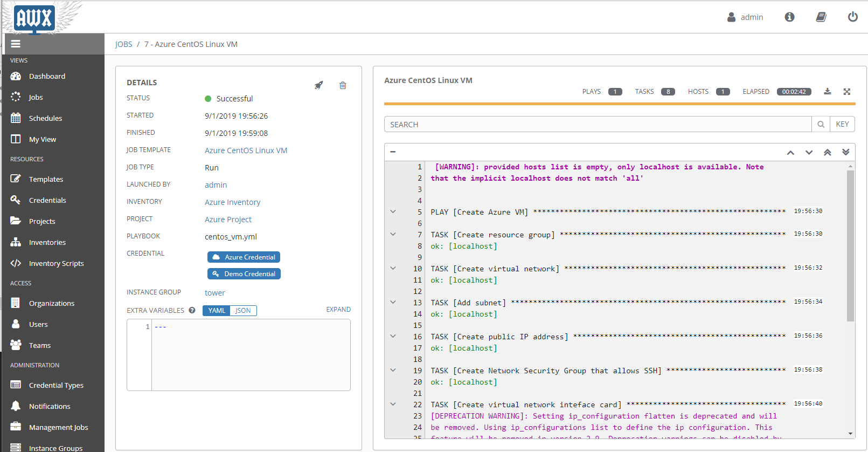Open Templates in sidebar
Image resolution: width=868 pixels, height=452 pixels.
tap(46, 179)
